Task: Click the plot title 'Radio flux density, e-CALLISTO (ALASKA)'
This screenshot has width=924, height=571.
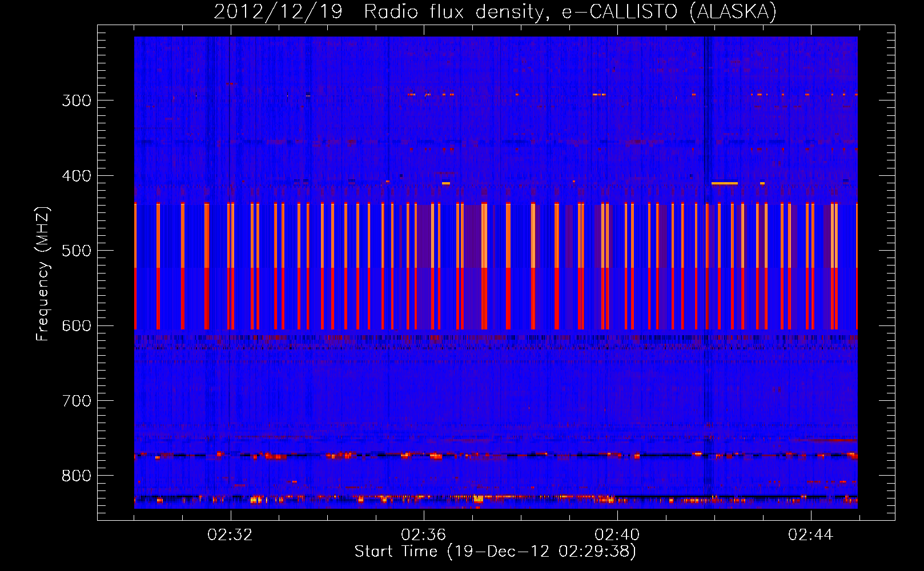Action: pos(570,12)
